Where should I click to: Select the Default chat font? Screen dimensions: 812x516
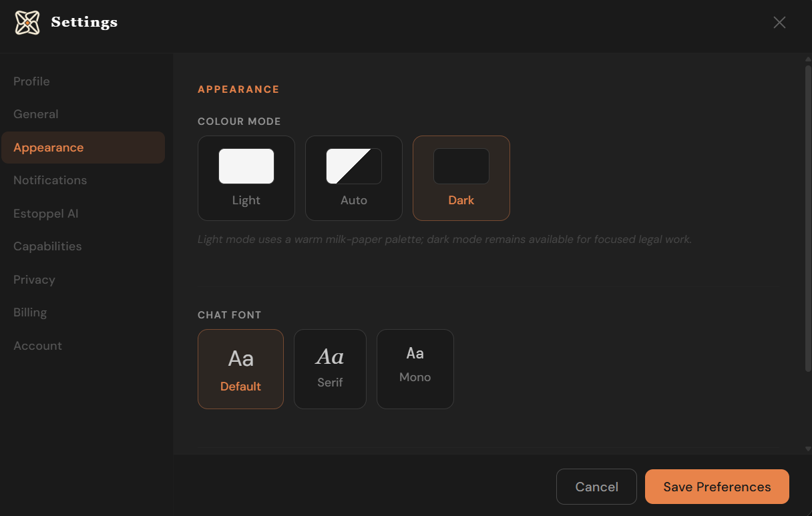point(240,369)
